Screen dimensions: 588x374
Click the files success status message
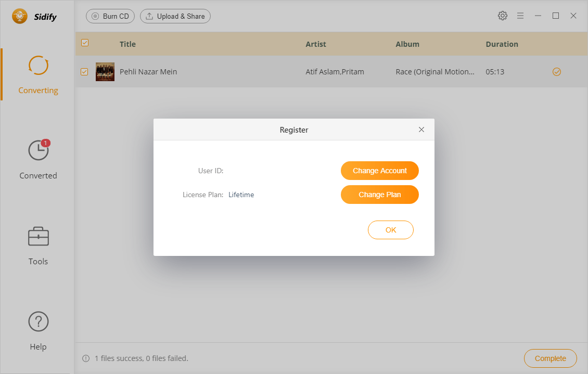coord(142,358)
